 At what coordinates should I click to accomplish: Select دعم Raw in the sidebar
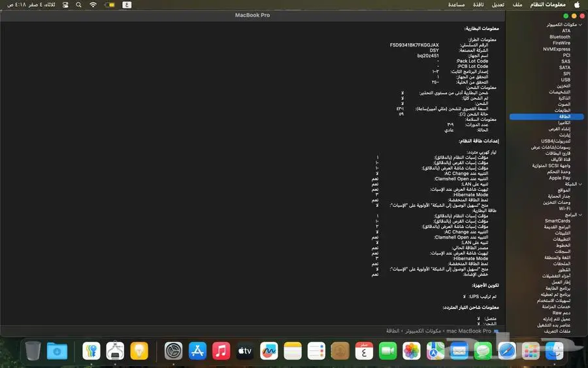(x=561, y=313)
